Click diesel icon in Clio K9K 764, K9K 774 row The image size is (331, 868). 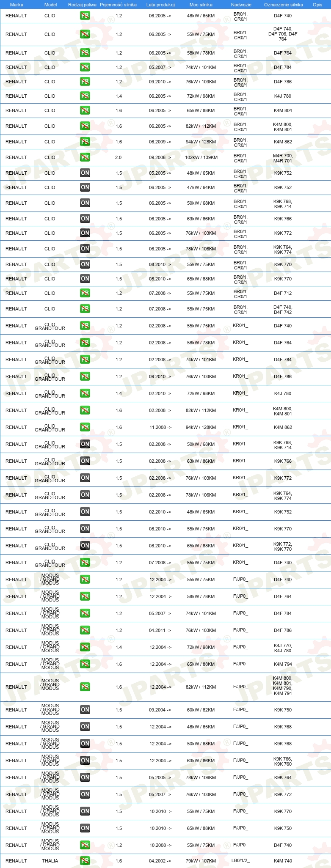[85, 249]
